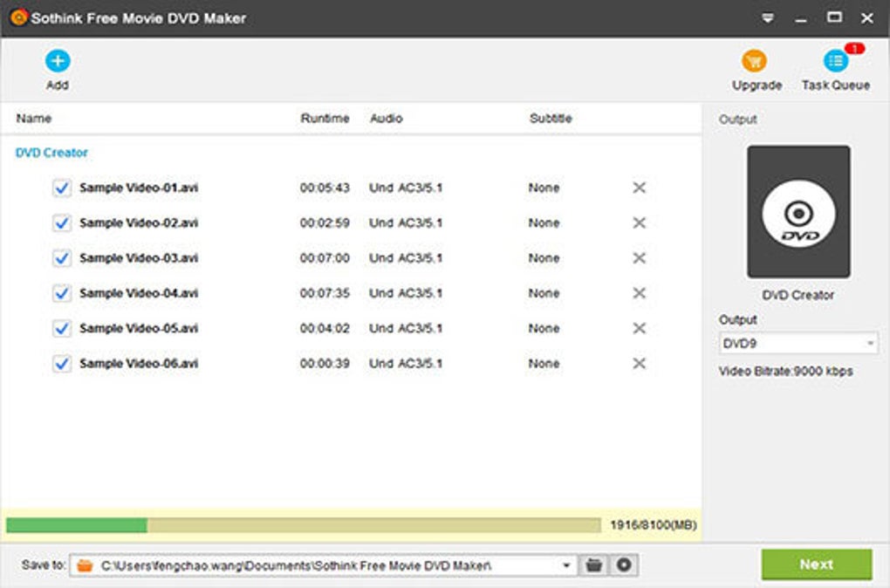Select the DVD Creator group title
Viewport: 890px width, 588px height.
coord(51,153)
